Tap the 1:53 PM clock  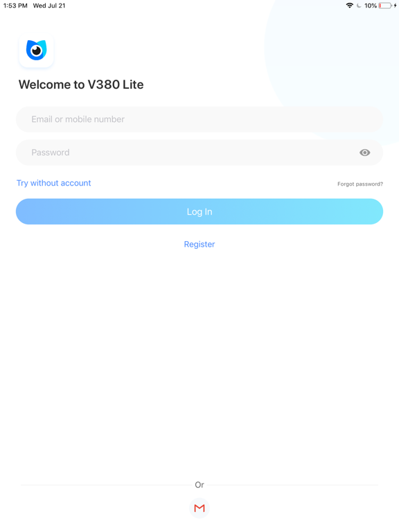(15, 6)
